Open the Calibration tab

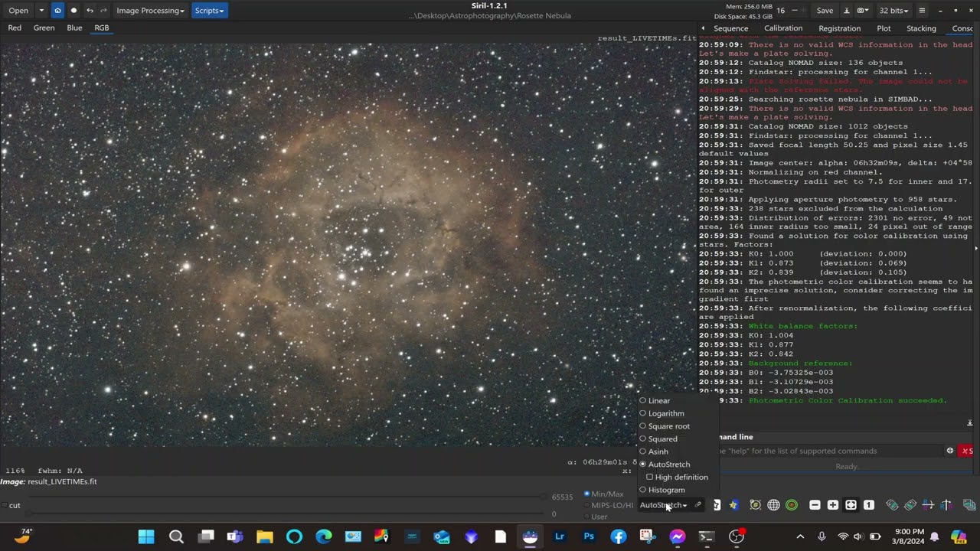783,28
